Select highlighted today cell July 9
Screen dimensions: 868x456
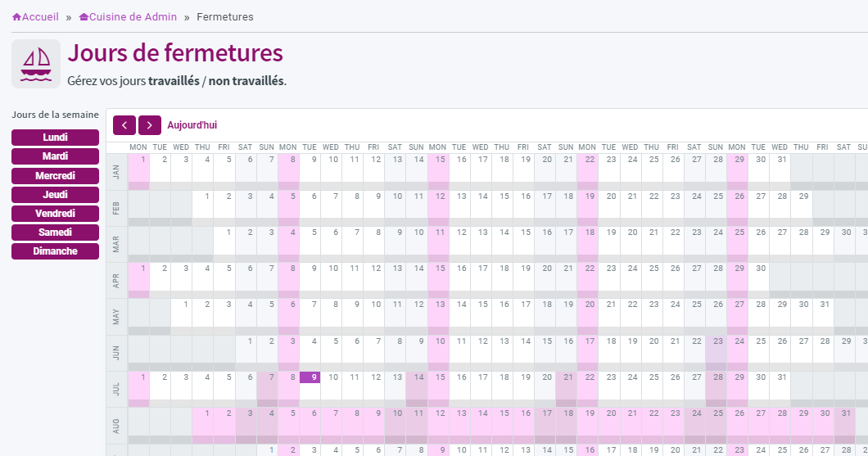tap(310, 377)
